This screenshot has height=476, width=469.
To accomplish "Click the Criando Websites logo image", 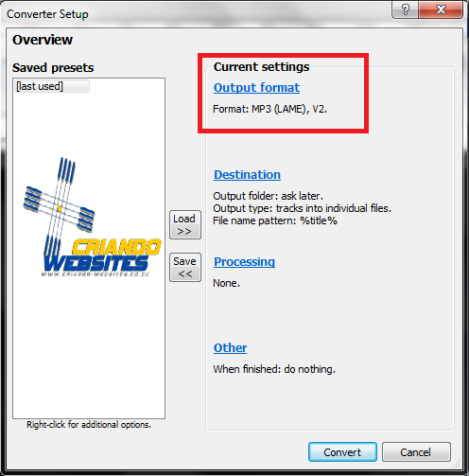I will (x=92, y=218).
